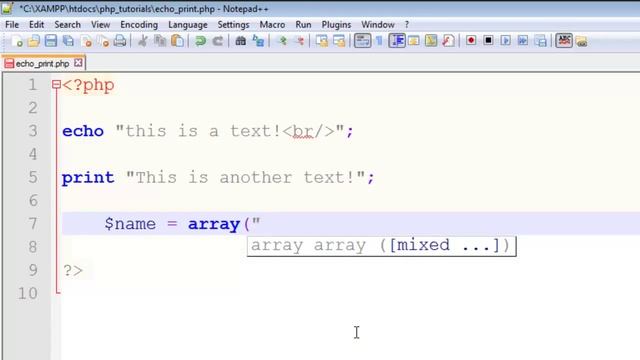This screenshot has width=640, height=360.
Task: Play back the recorded macro
Action: [505, 41]
